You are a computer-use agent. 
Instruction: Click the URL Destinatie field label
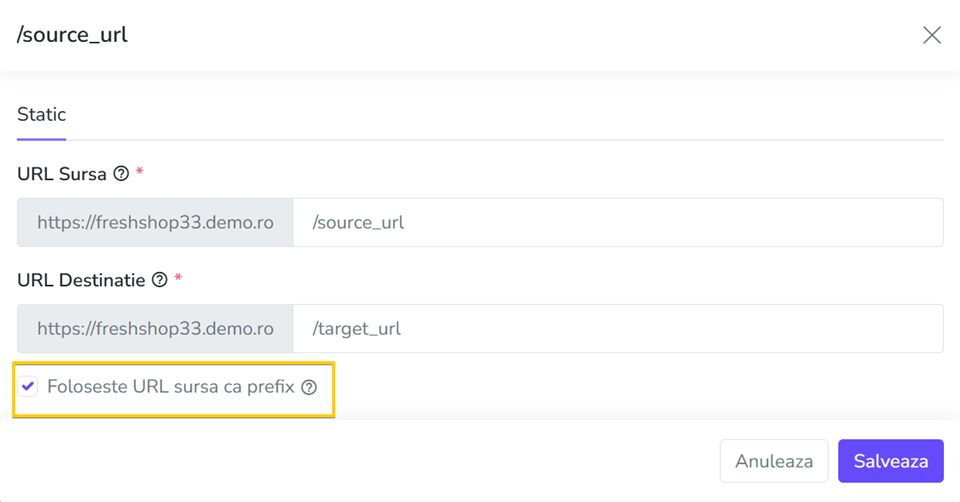pos(81,280)
